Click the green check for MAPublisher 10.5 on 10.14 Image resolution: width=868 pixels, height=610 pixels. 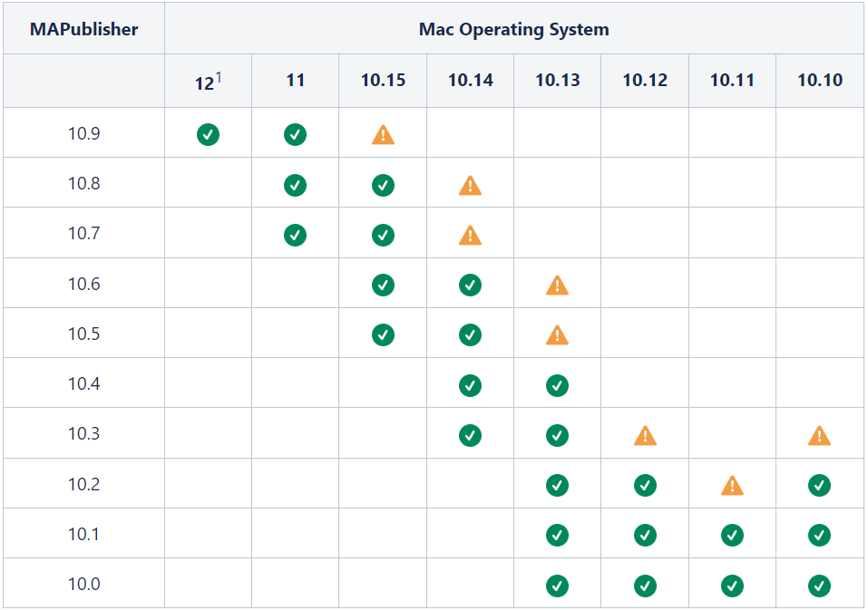point(470,334)
